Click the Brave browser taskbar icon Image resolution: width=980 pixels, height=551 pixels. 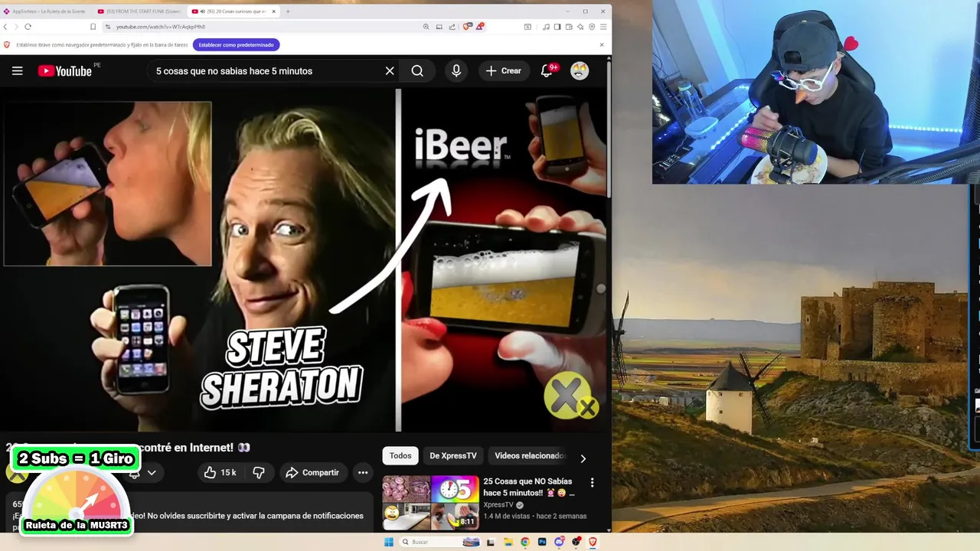tap(593, 542)
